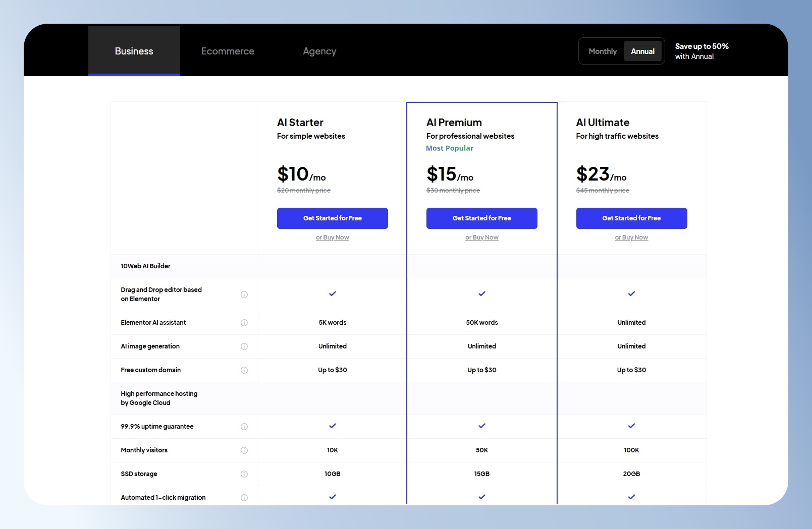Click the AI Premium plan title
Screen dimensions: 812x529
pos(454,123)
